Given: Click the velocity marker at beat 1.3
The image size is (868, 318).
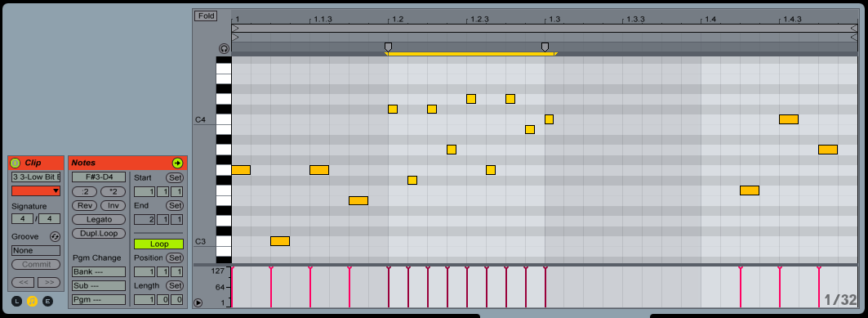Looking at the screenshot, I should click(x=545, y=268).
